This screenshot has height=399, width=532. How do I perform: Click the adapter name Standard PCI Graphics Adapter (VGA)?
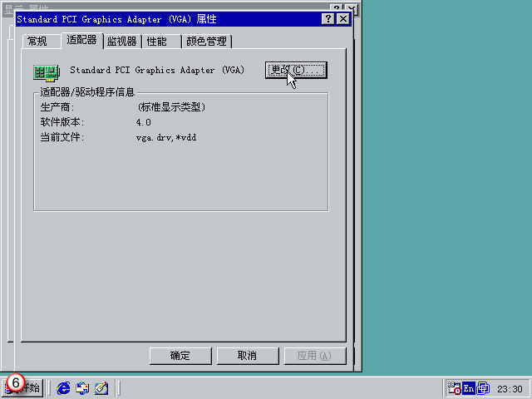tap(157, 70)
